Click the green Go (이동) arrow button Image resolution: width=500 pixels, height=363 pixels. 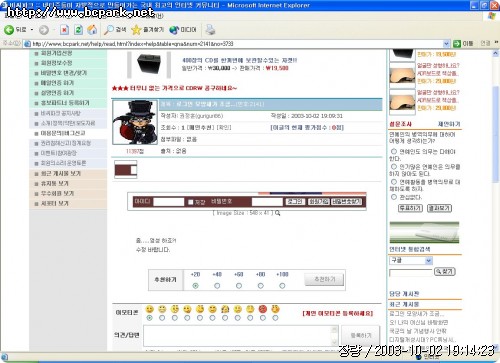[x=463, y=44]
